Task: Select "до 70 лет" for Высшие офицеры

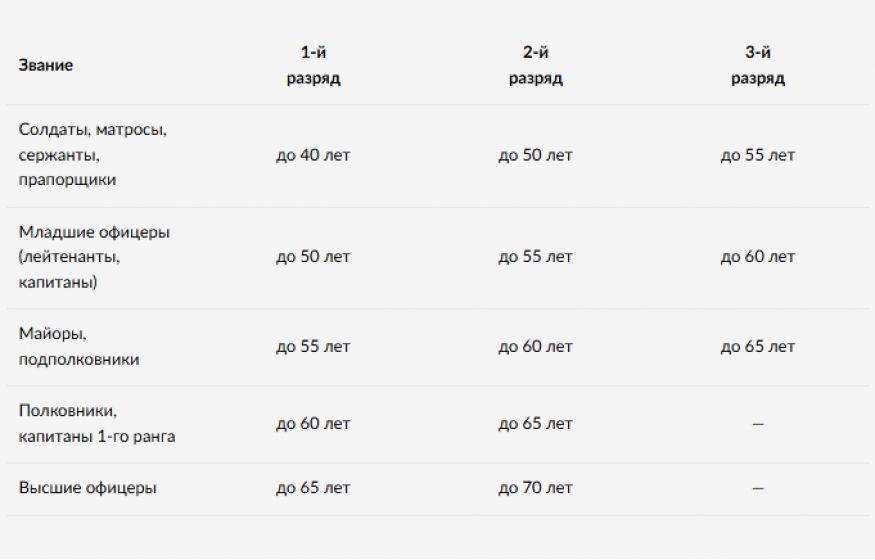Action: tap(535, 488)
